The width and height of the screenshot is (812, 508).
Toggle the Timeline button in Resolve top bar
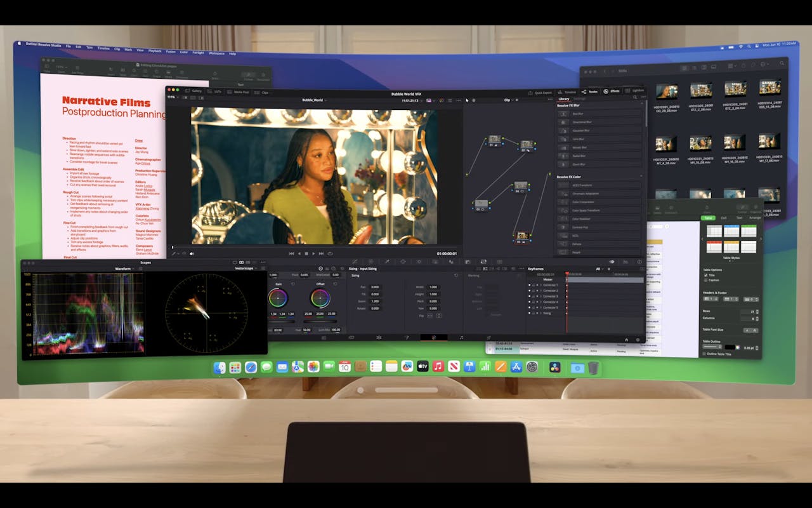567,92
